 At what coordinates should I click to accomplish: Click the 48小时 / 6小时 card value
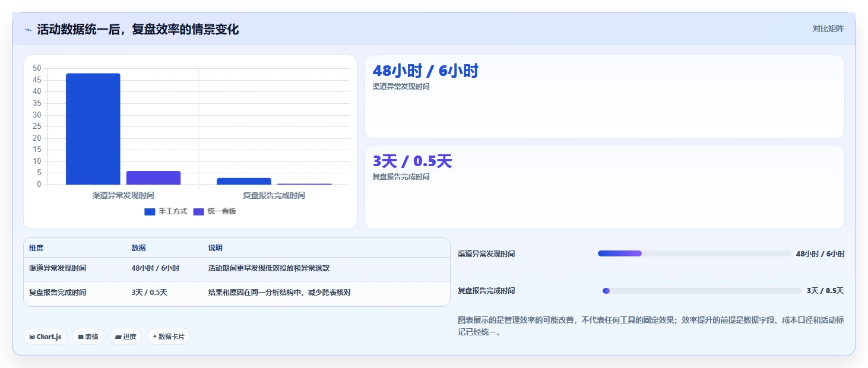click(x=425, y=71)
